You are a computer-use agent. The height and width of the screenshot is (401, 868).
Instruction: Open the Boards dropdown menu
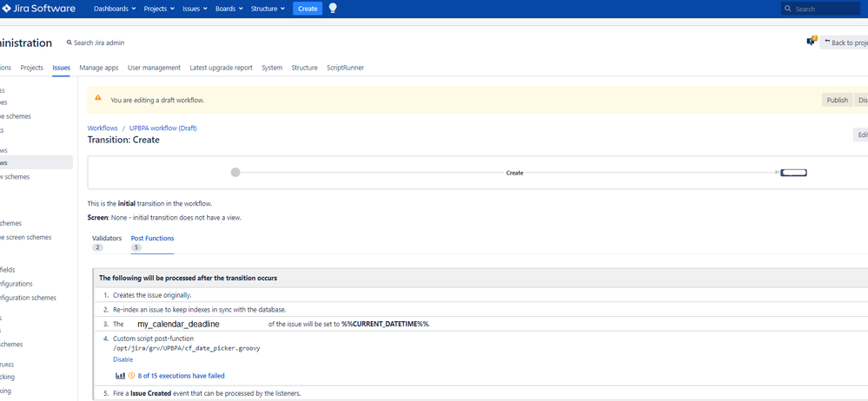(x=229, y=9)
